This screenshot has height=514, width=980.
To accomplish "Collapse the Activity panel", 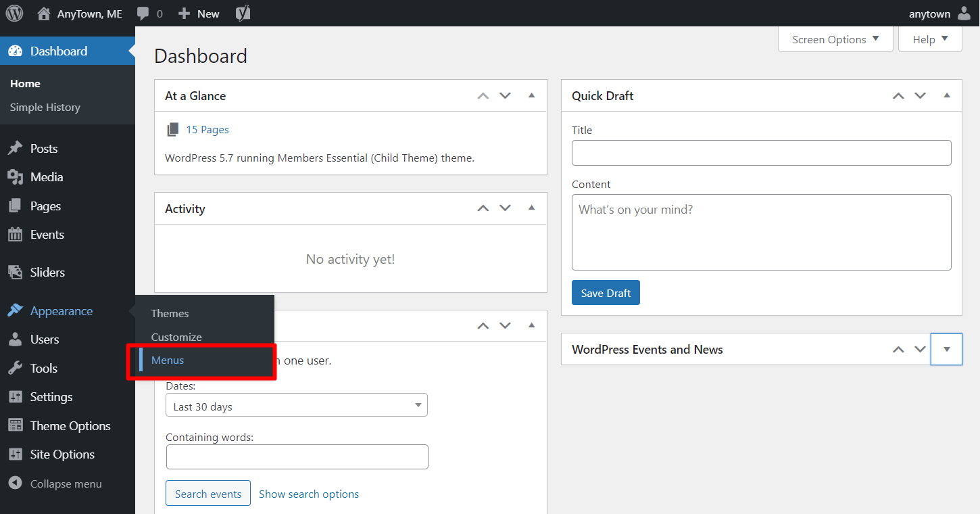I will 532,208.
